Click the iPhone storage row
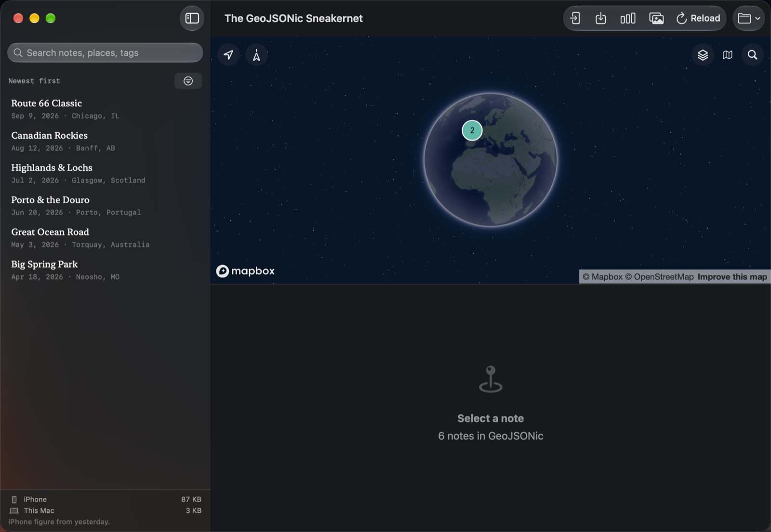Viewport: 771px width, 532px height. pos(105,499)
